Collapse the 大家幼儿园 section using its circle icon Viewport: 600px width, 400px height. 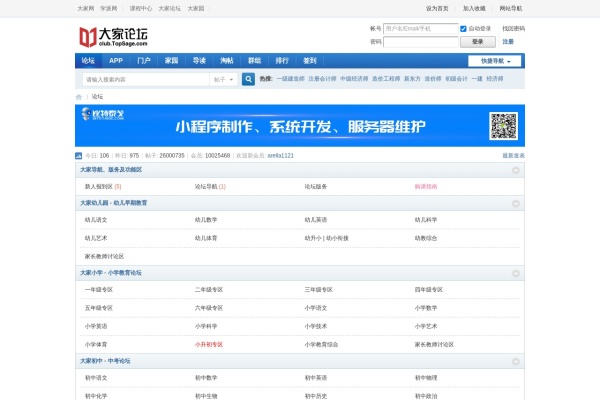point(516,203)
